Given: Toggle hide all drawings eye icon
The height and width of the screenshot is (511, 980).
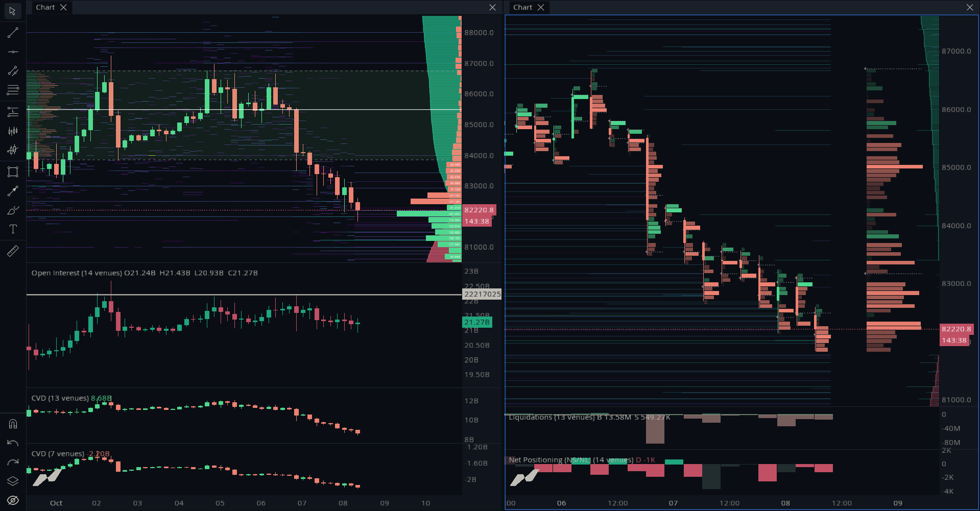Looking at the screenshot, I should (13, 500).
